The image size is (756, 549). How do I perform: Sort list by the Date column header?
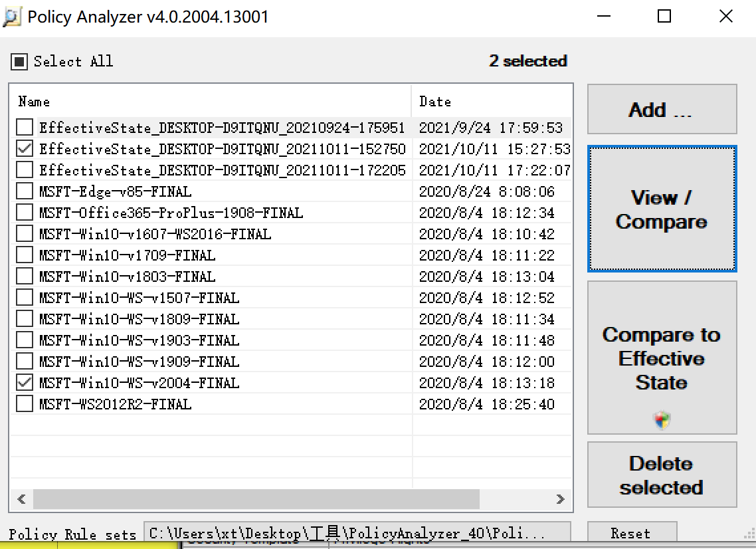492,101
